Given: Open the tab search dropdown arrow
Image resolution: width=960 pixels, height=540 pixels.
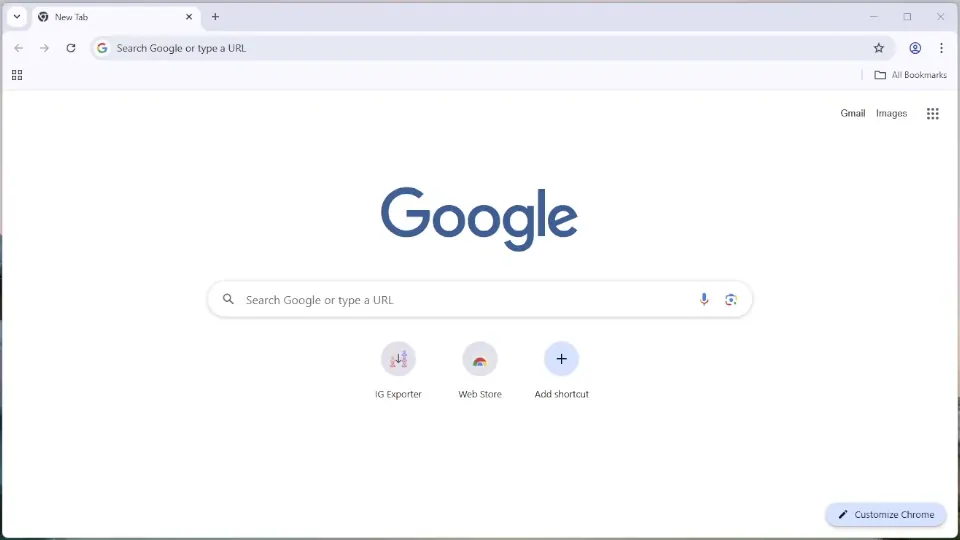Looking at the screenshot, I should [17, 17].
